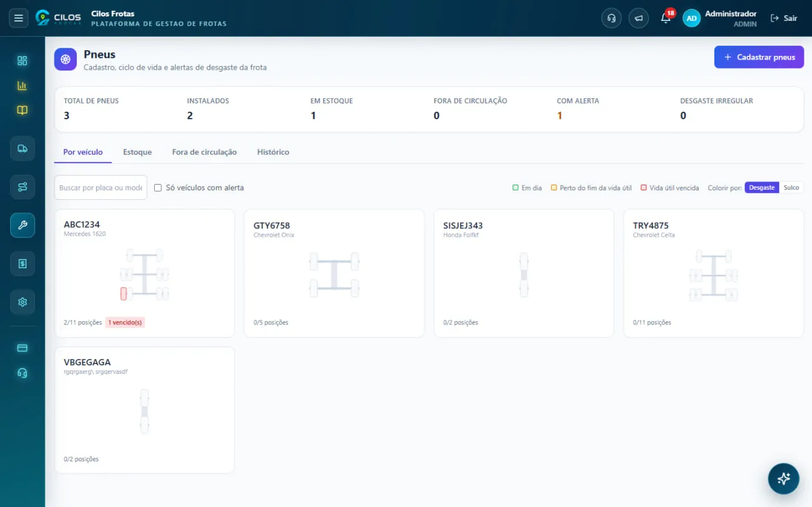The height and width of the screenshot is (507, 812).
Task: Click the 'INSTALADOS' stat label
Action: 208,101
